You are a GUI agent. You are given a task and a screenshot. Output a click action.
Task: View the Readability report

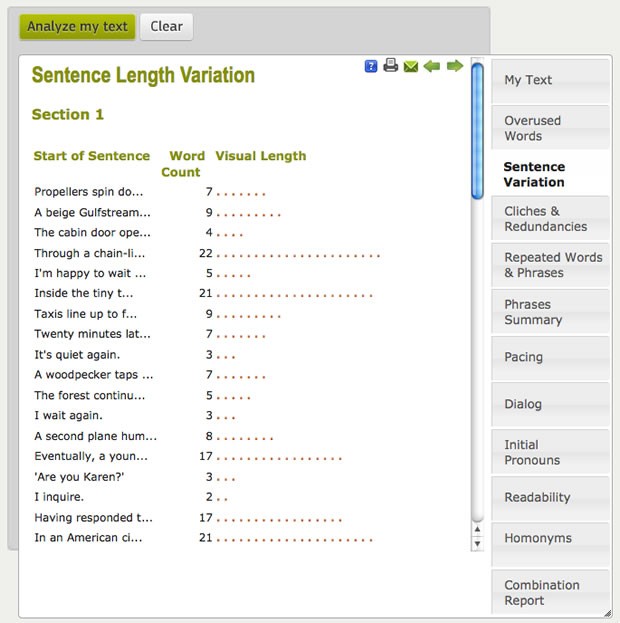click(550, 497)
